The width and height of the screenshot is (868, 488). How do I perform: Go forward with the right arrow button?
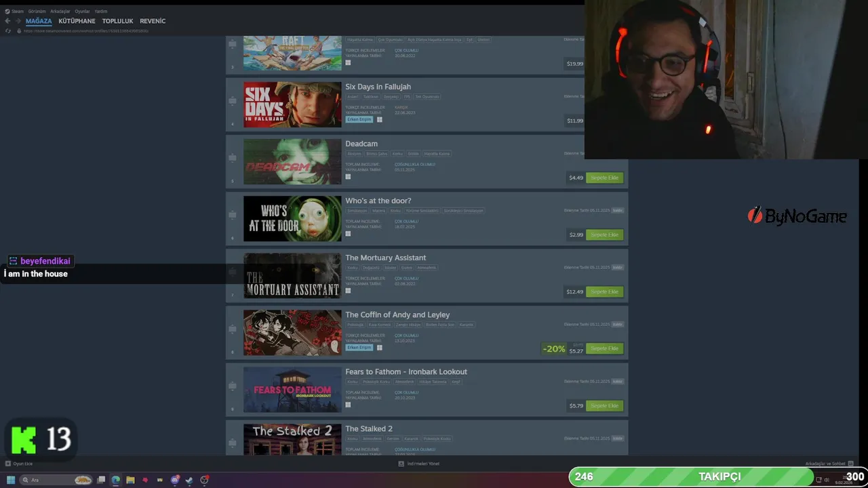pos(18,21)
